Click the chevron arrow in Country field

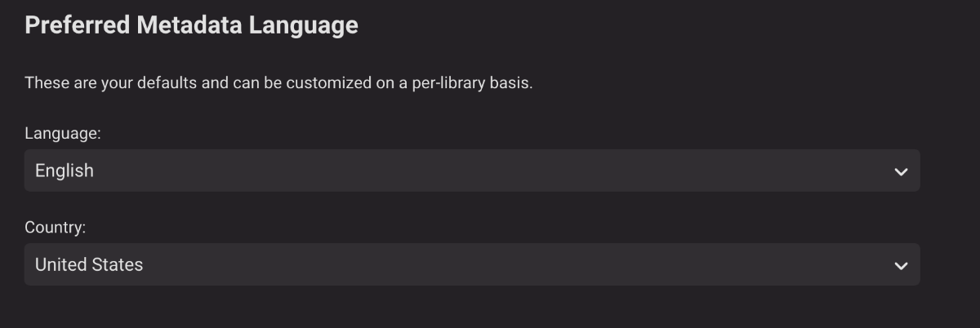[901, 265]
